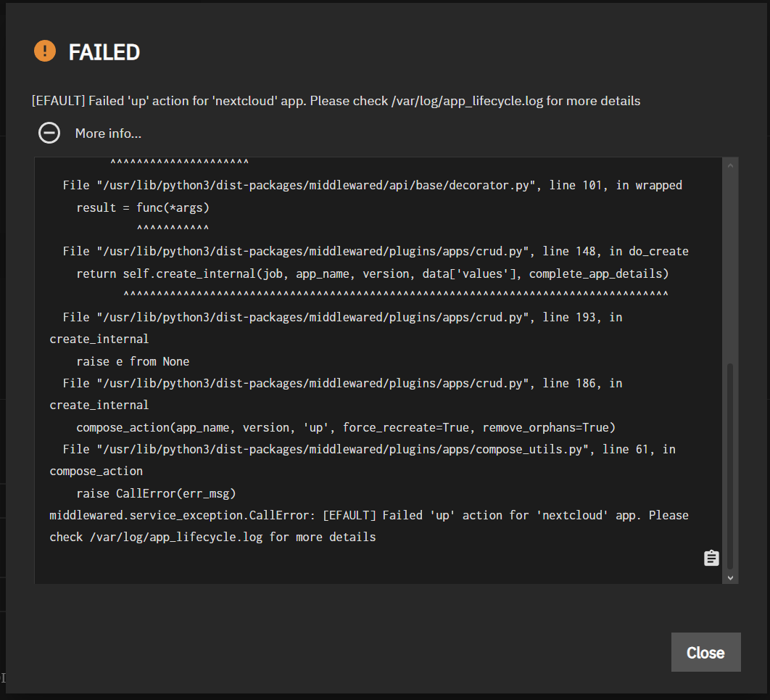Click the EFAULT summary message above More info
Viewport: 770px width, 700px height.
(x=336, y=101)
